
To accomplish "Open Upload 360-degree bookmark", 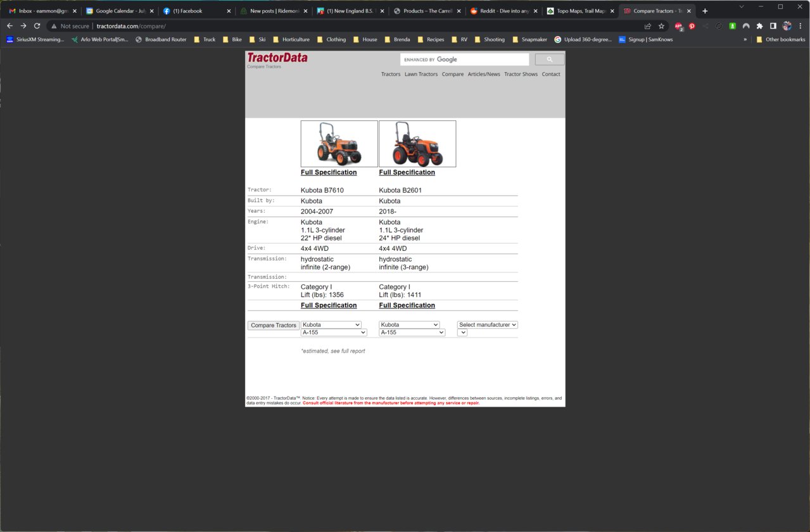I will point(582,39).
